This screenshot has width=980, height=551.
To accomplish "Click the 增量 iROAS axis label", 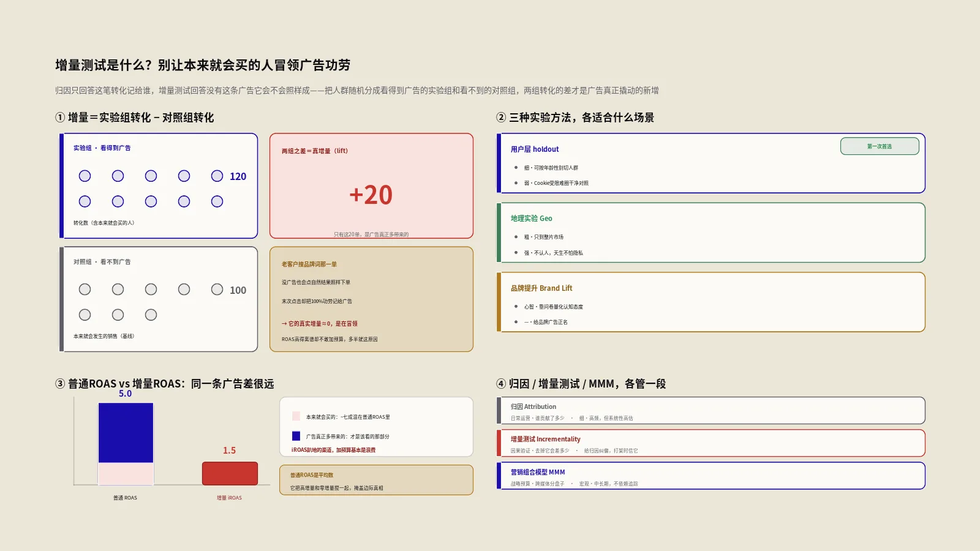I will pyautogui.click(x=230, y=498).
